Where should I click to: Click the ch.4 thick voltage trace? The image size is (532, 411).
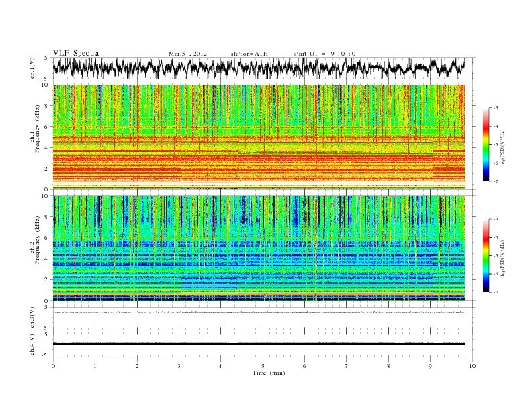pyautogui.click(x=259, y=344)
